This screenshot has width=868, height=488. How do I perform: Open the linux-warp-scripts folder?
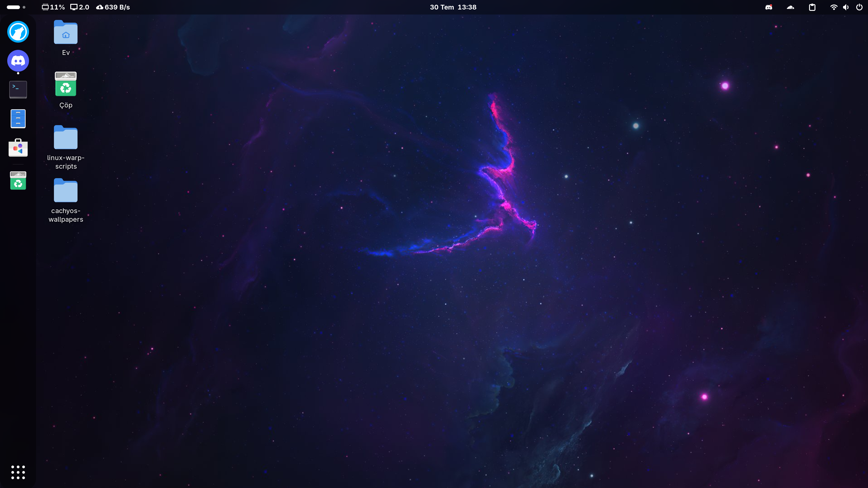coord(66,148)
